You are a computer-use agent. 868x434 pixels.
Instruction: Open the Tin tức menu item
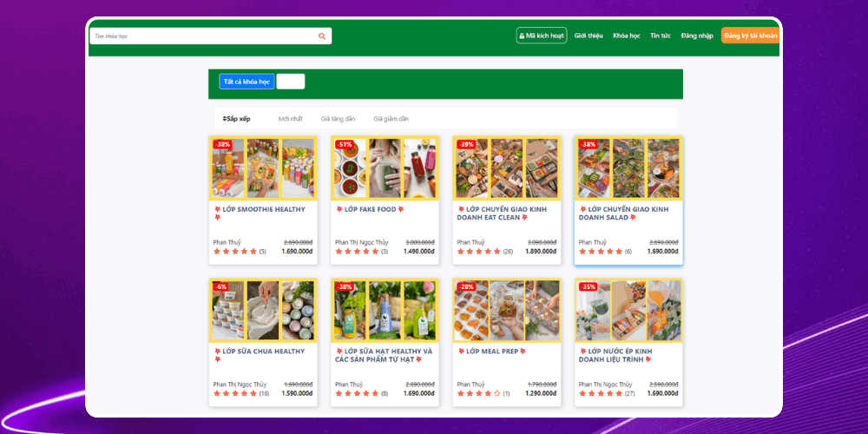coord(661,36)
